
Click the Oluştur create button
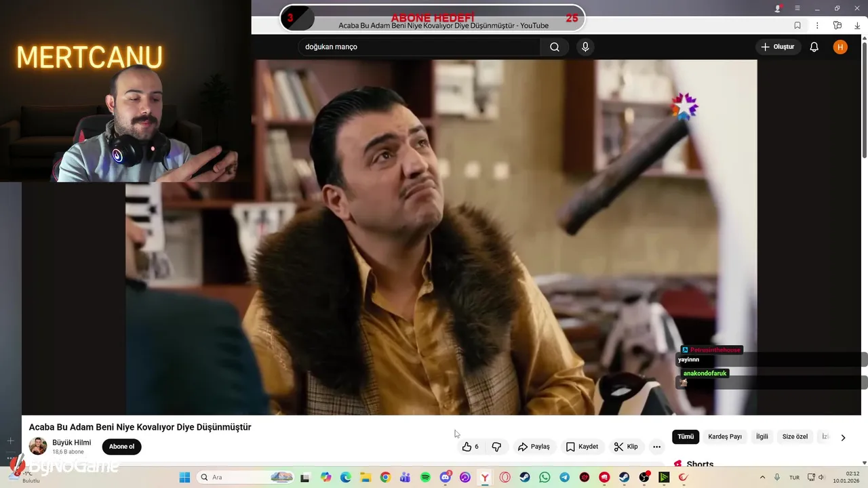[777, 47]
